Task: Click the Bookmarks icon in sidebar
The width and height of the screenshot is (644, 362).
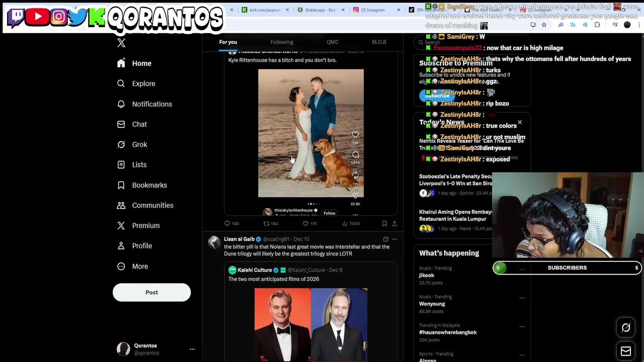Action: pyautogui.click(x=121, y=185)
